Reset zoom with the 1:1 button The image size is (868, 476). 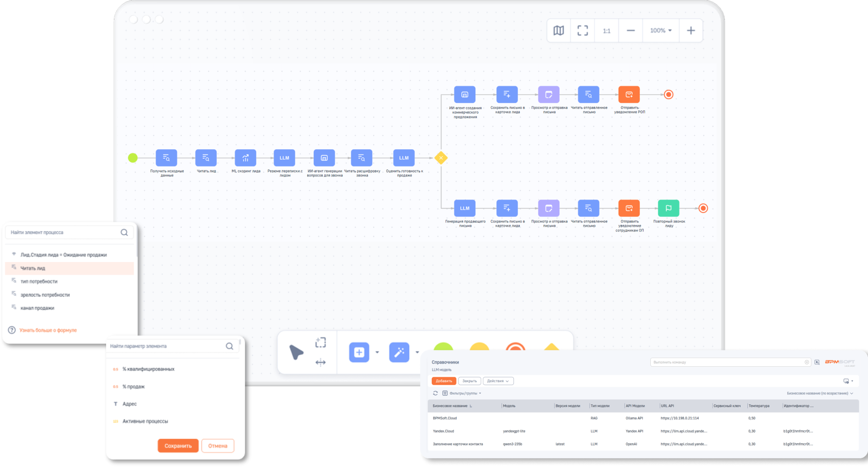coord(606,31)
